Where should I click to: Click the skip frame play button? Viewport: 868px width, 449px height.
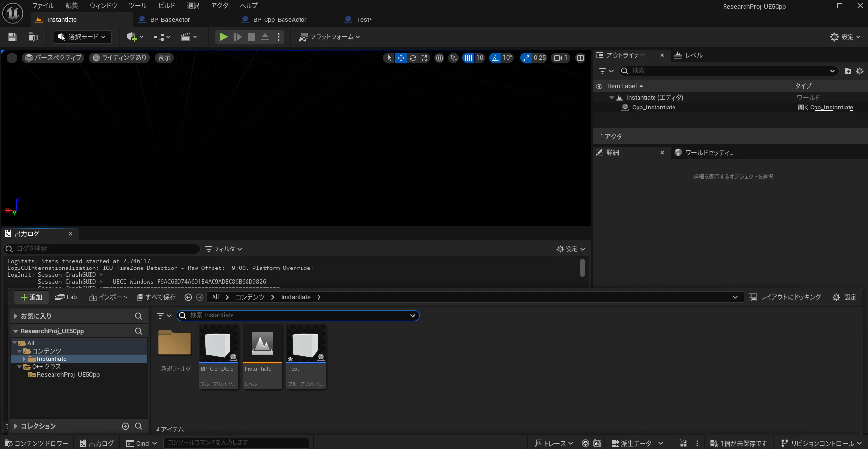point(238,37)
